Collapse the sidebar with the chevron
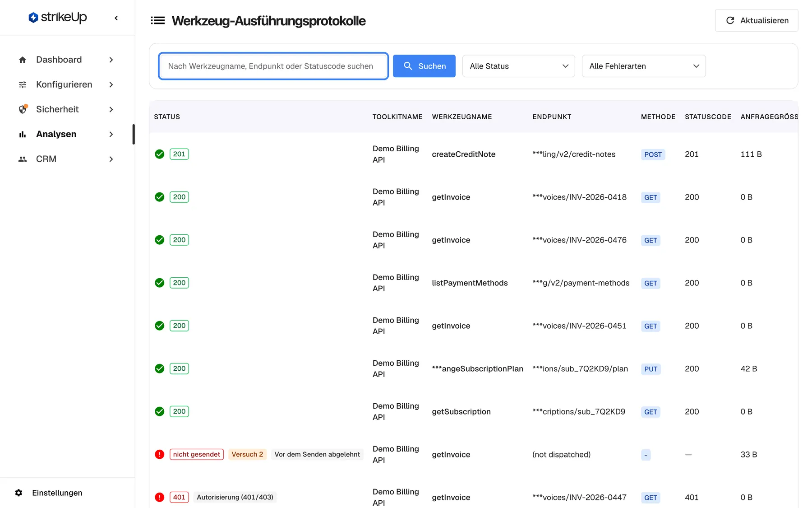Screen dimensions: 812x508 coord(116,18)
